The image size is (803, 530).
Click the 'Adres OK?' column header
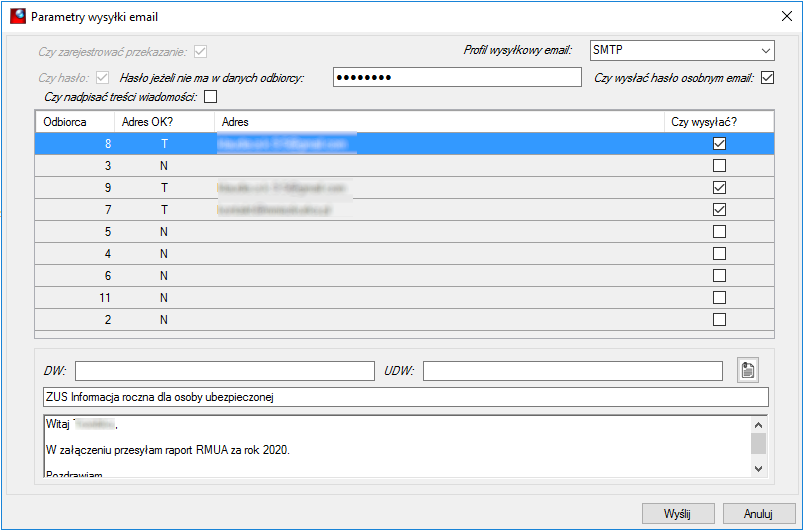[164, 122]
